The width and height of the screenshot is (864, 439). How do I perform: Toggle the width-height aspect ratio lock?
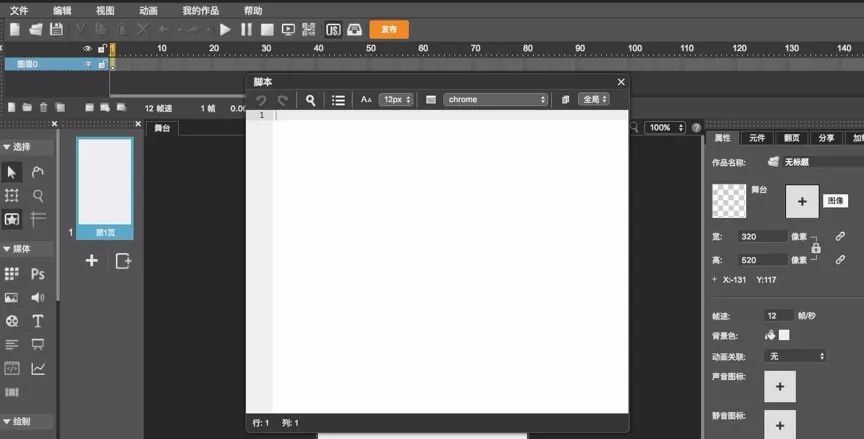point(816,247)
